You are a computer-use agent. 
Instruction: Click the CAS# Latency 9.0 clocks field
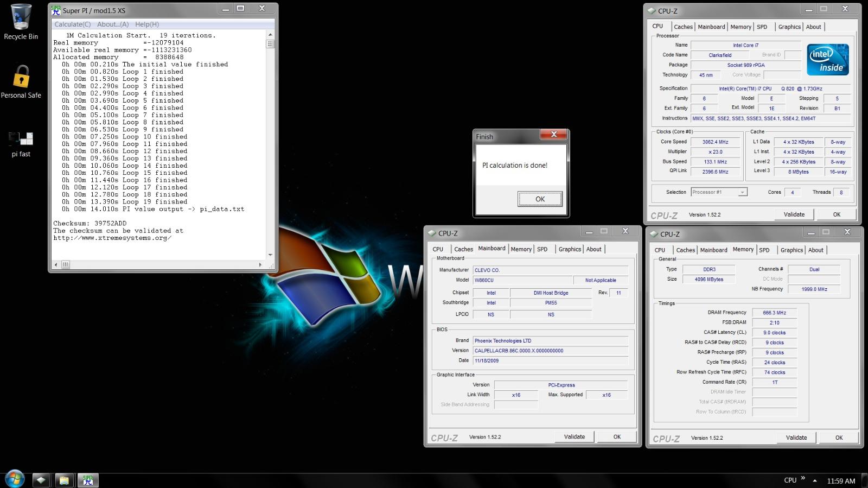click(774, 333)
